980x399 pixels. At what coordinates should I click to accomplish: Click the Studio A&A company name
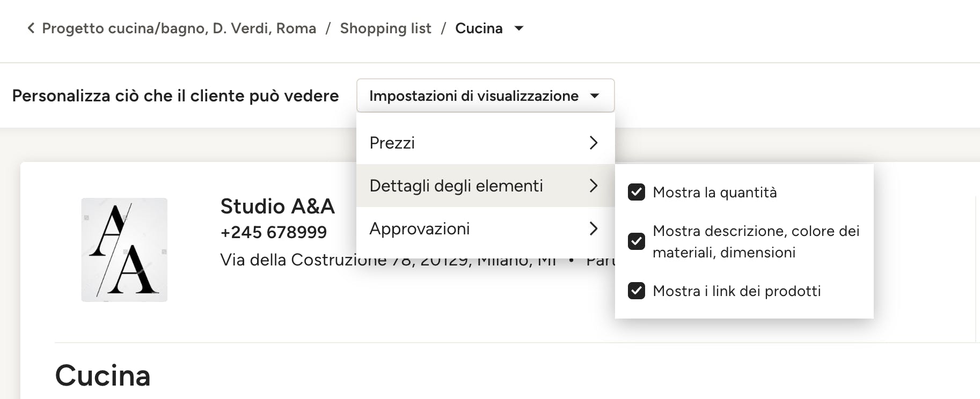(x=277, y=206)
